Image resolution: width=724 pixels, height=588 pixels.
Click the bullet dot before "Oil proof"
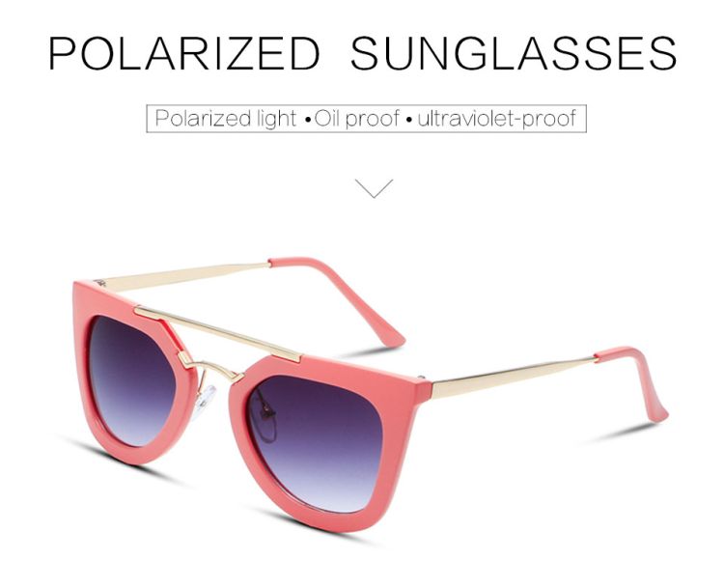[308, 121]
